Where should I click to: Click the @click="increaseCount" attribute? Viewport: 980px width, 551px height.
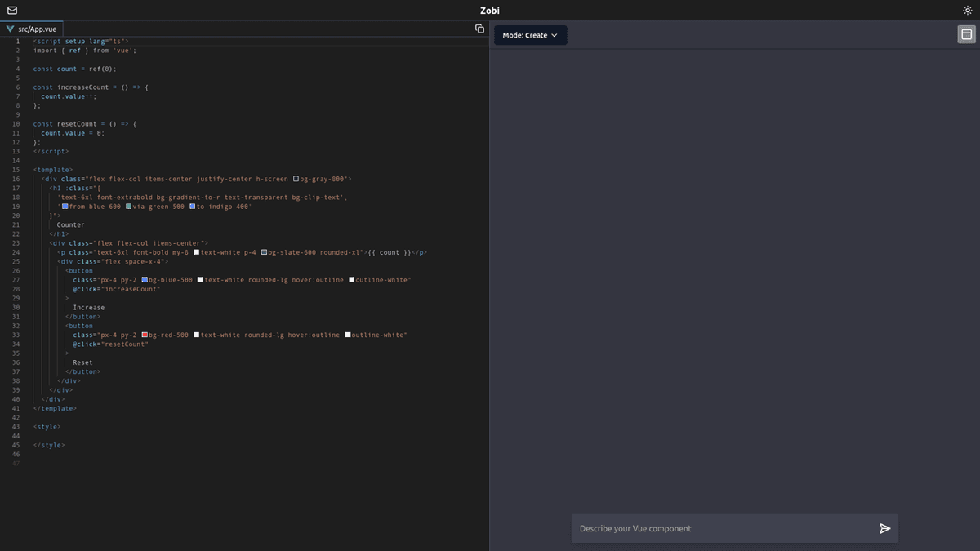[116, 289]
